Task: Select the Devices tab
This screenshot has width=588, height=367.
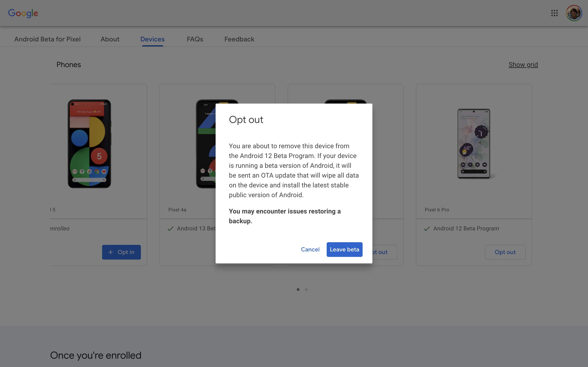Action: 152,39
